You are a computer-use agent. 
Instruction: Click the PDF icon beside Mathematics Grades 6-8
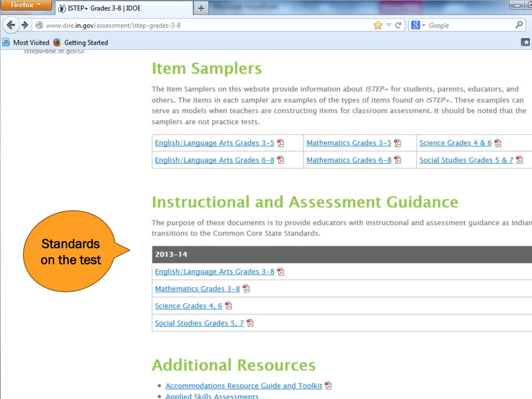pos(397,159)
